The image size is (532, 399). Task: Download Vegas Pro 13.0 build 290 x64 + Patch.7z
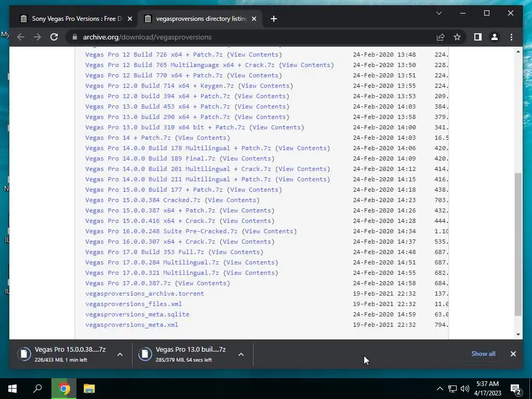click(x=157, y=117)
